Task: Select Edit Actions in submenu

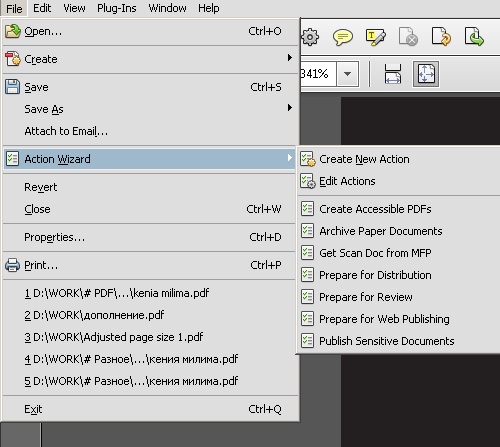Action: tap(399, 181)
